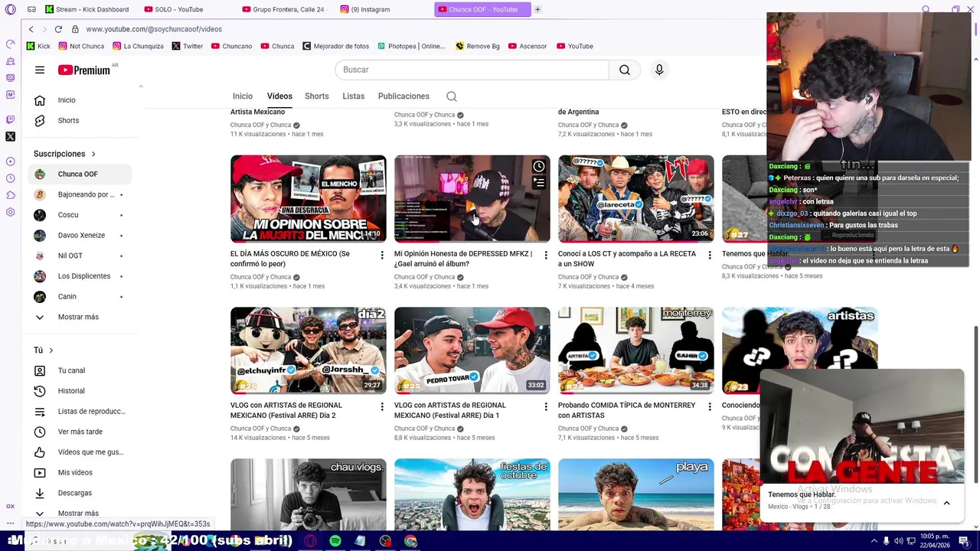Open Los Displicentes subscription channel
Image resolution: width=980 pixels, height=551 pixels.
coord(80,276)
